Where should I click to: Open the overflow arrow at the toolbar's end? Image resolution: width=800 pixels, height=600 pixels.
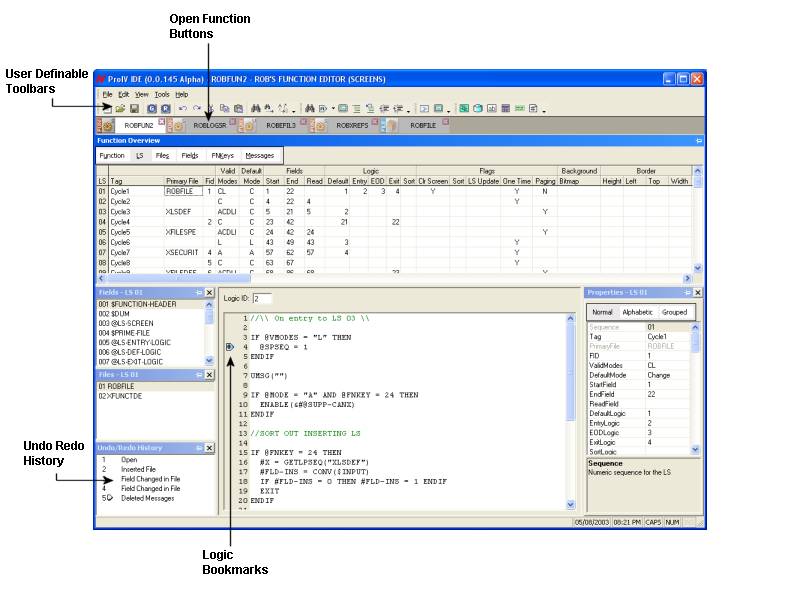(544, 111)
